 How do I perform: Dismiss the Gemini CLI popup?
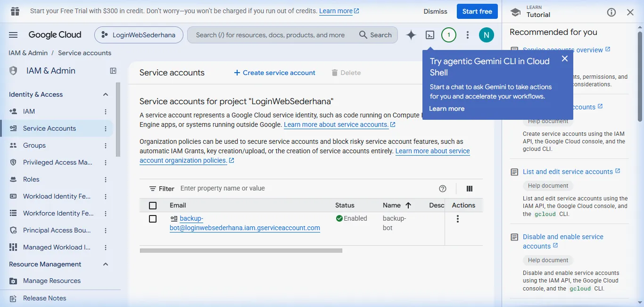pyautogui.click(x=565, y=58)
